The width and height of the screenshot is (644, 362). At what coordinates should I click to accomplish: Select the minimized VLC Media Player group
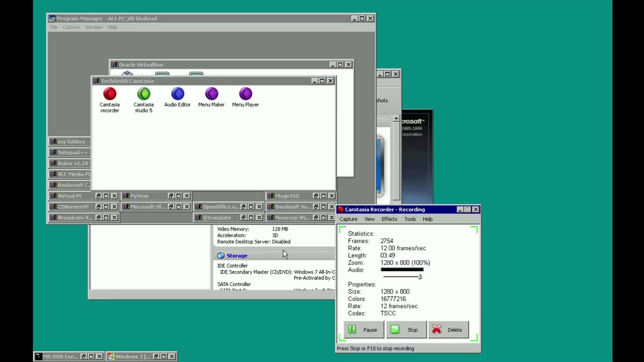(x=70, y=174)
